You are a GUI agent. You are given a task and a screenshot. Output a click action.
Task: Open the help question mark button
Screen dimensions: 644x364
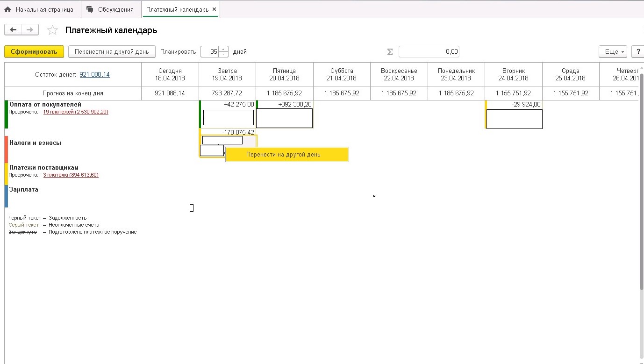[638, 51]
